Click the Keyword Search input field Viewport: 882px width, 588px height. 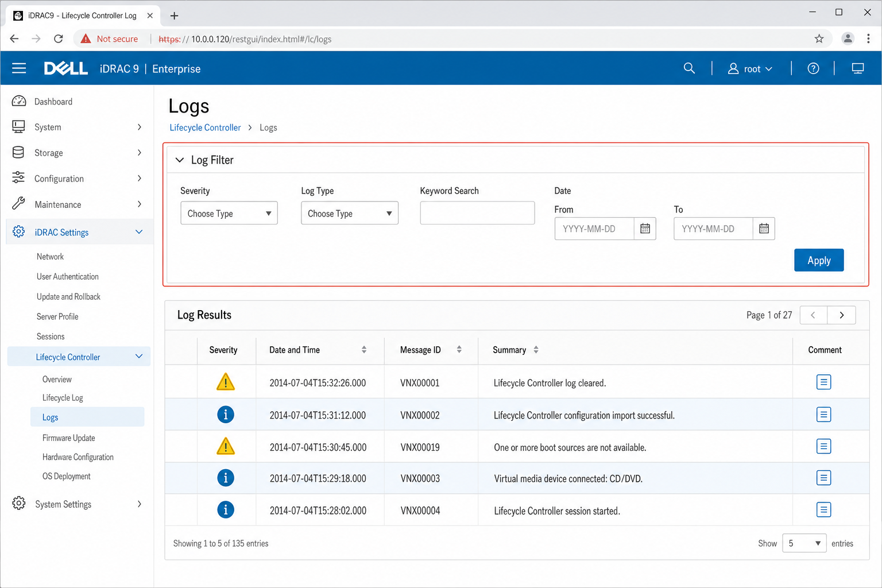click(x=477, y=213)
